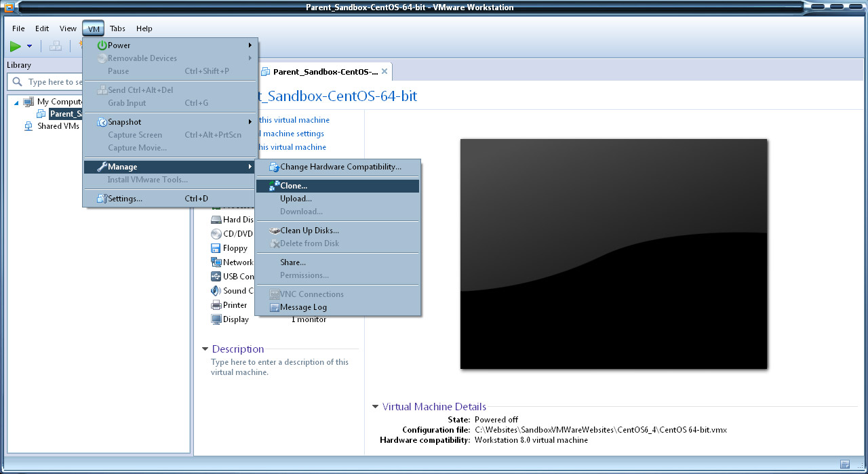Select Clean Up Disks...
The width and height of the screenshot is (868, 474).
point(338,231)
